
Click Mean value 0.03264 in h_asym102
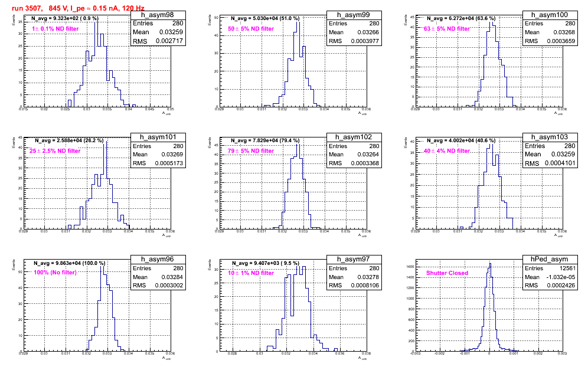pyautogui.click(x=368, y=155)
